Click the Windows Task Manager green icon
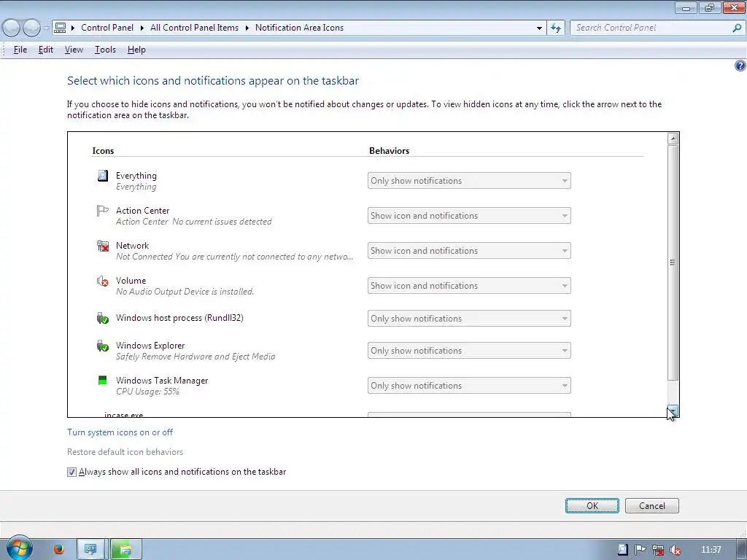This screenshot has height=560, width=747. pyautogui.click(x=102, y=380)
